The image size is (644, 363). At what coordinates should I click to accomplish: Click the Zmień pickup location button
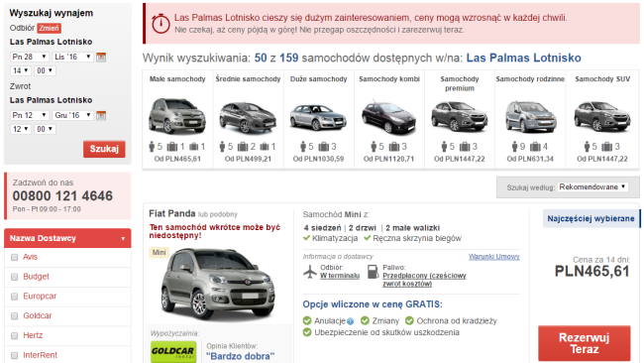49,28
